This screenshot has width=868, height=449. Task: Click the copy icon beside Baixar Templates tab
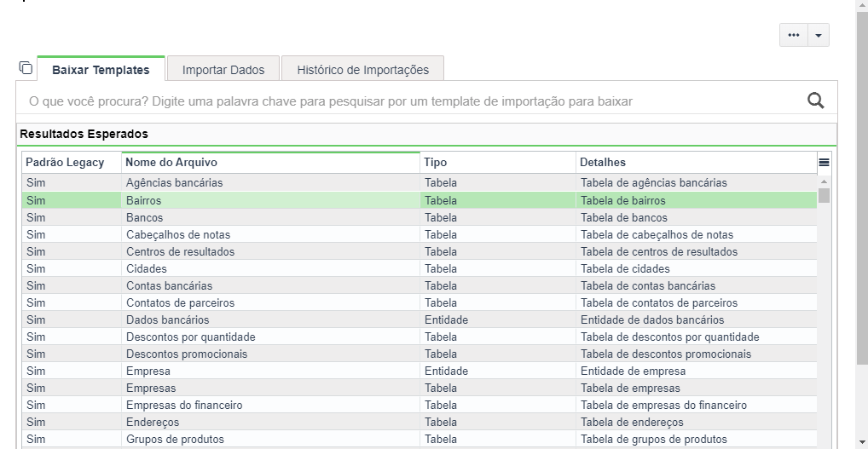(x=26, y=68)
